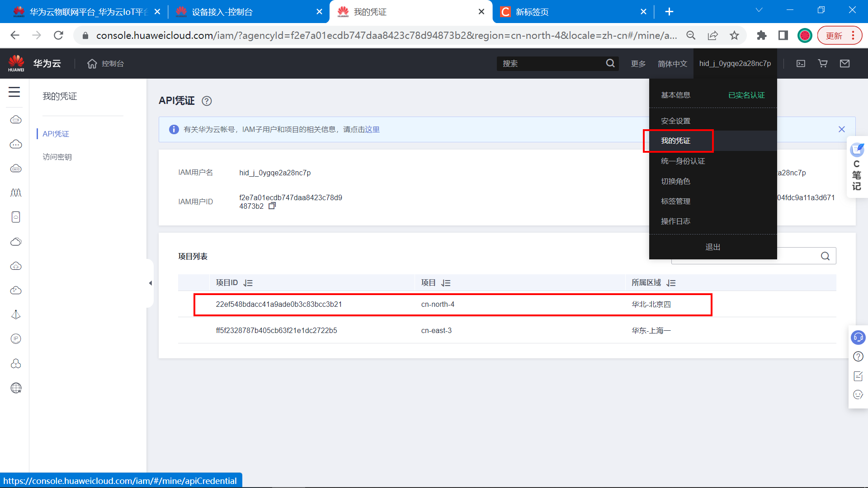Screen dimensions: 868x488
Task: Open customer service headset icon
Action: click(x=858, y=337)
